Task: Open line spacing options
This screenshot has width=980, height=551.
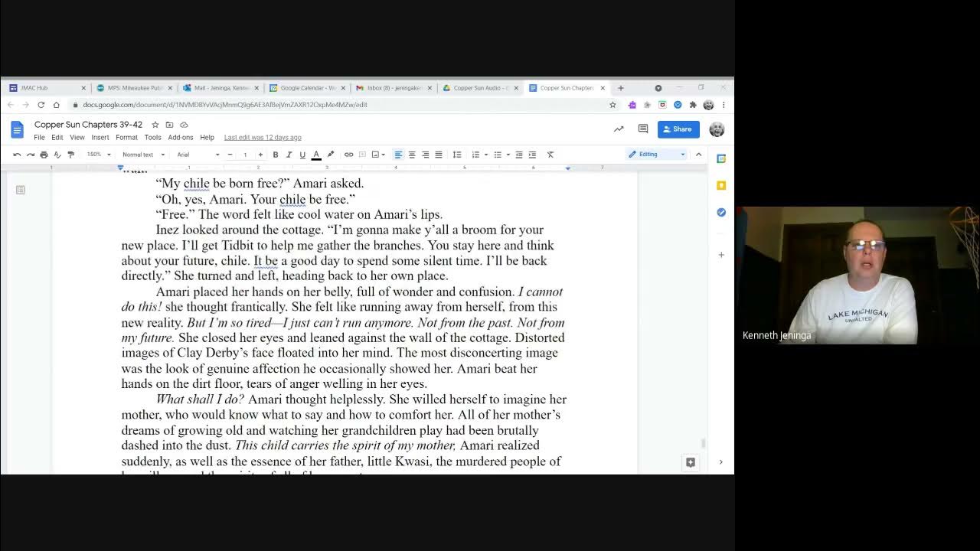Action: (457, 155)
